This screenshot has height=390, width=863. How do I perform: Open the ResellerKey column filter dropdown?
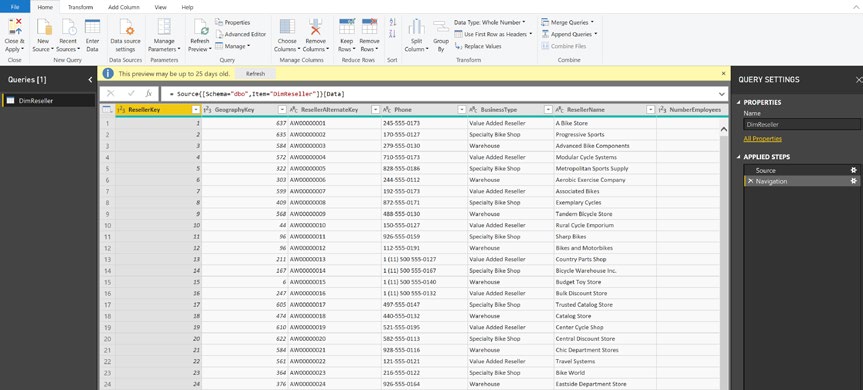(195, 110)
